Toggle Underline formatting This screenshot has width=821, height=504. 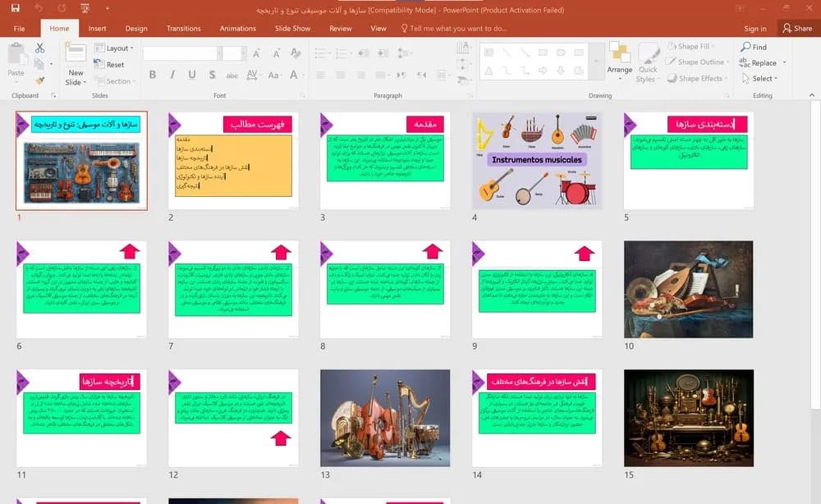[x=192, y=75]
